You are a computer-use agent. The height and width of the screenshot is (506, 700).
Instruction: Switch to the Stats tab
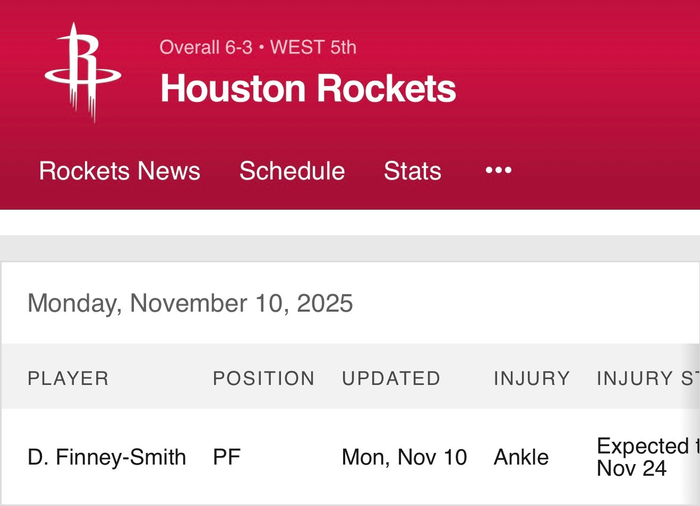(x=412, y=171)
